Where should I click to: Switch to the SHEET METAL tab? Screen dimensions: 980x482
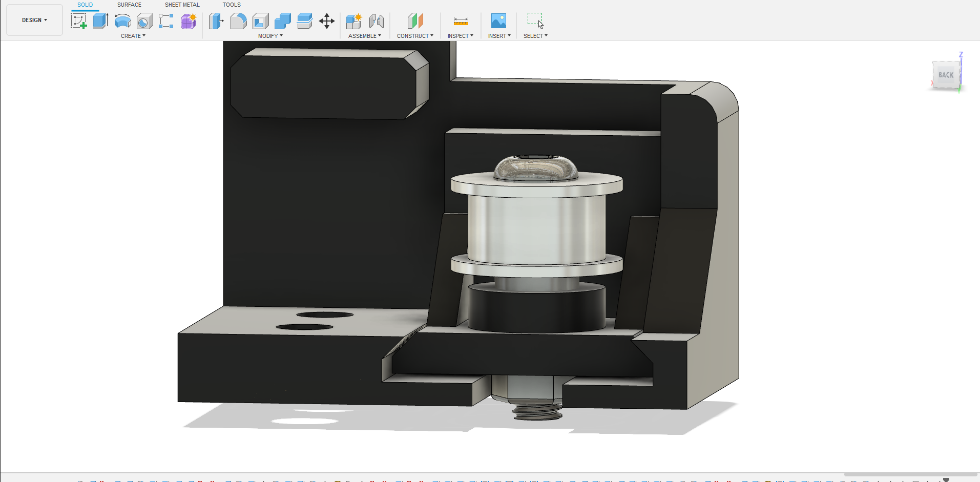coord(182,5)
